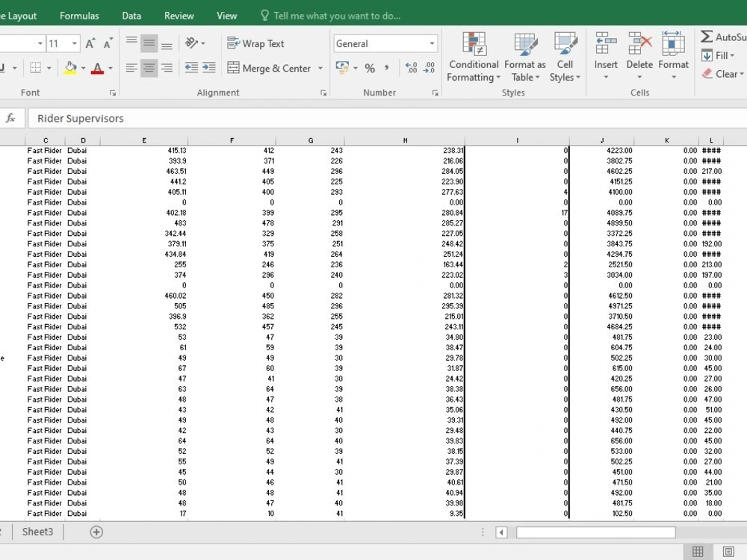Add a new sheet with plus button
The width and height of the screenshot is (747, 560).
[x=96, y=532]
